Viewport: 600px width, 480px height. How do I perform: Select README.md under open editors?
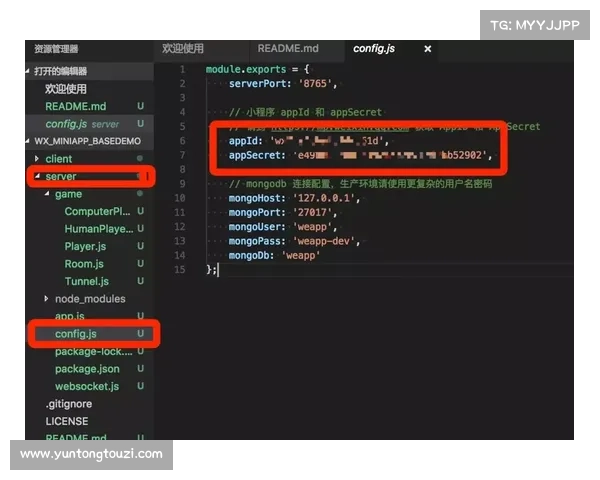pyautogui.click(x=75, y=106)
